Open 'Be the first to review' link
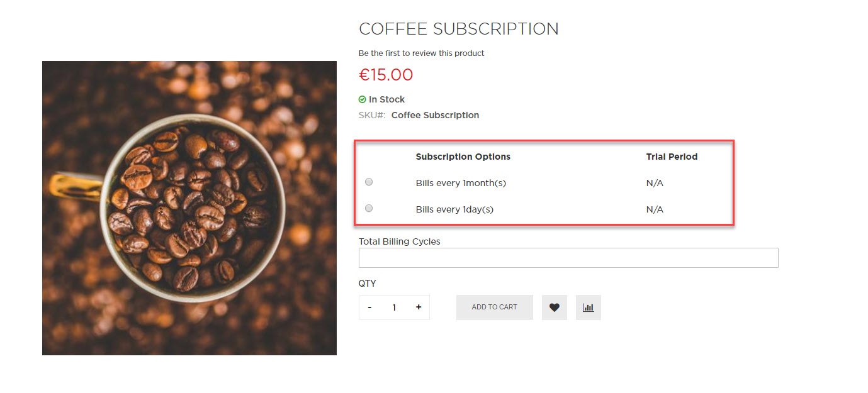 pos(421,53)
